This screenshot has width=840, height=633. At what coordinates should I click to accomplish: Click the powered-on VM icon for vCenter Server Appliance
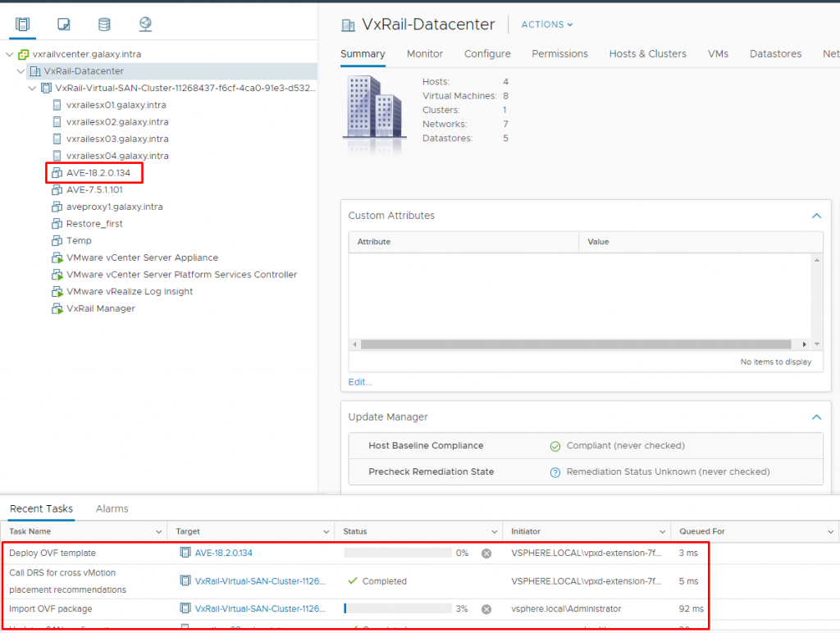tap(57, 257)
